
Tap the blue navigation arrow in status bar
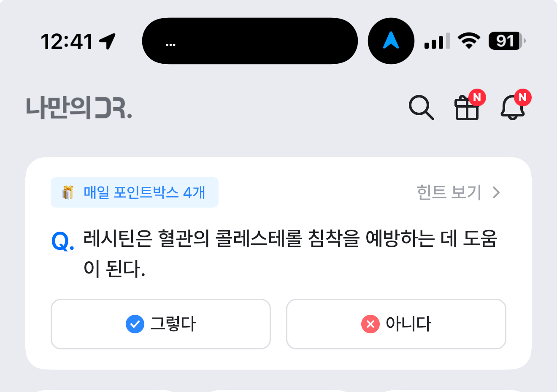tap(391, 41)
